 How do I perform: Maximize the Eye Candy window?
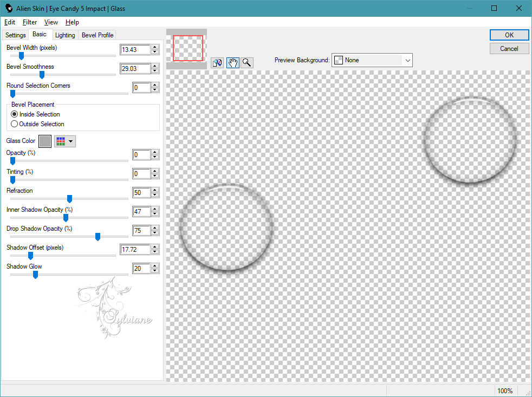(494, 8)
